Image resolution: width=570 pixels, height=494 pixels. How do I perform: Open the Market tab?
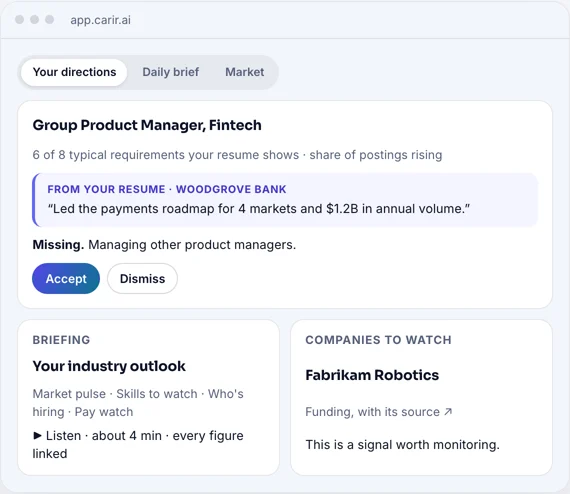pos(245,72)
